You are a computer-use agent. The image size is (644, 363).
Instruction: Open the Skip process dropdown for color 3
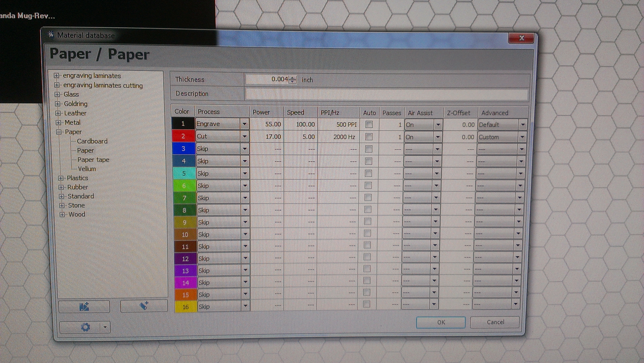click(244, 149)
